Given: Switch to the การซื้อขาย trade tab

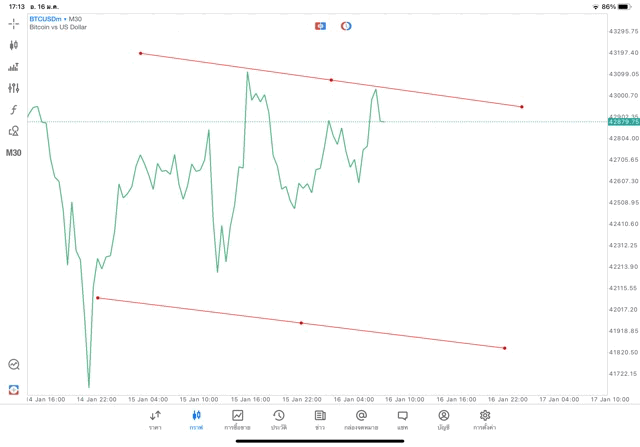Looking at the screenshot, I should 237,419.
